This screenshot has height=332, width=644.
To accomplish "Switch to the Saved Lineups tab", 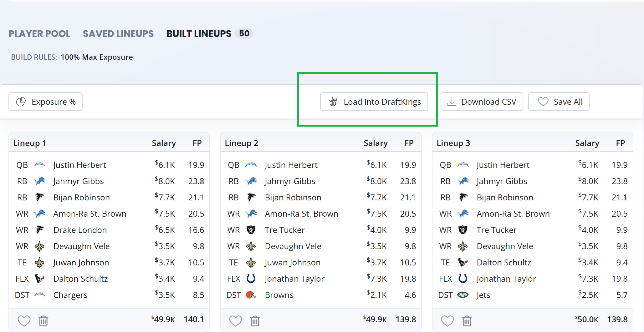I will coord(118,33).
